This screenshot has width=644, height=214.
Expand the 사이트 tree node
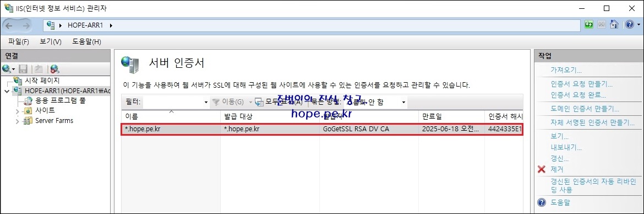[17, 111]
